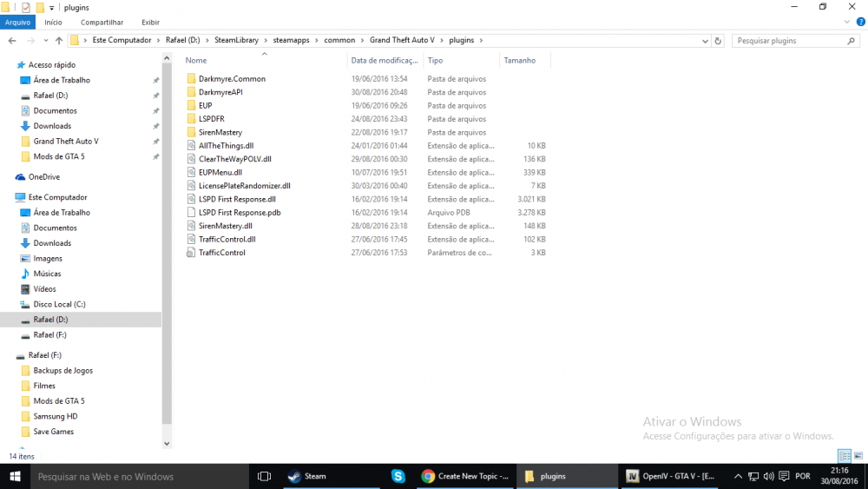Open Disco Local (C:) drive

click(59, 304)
